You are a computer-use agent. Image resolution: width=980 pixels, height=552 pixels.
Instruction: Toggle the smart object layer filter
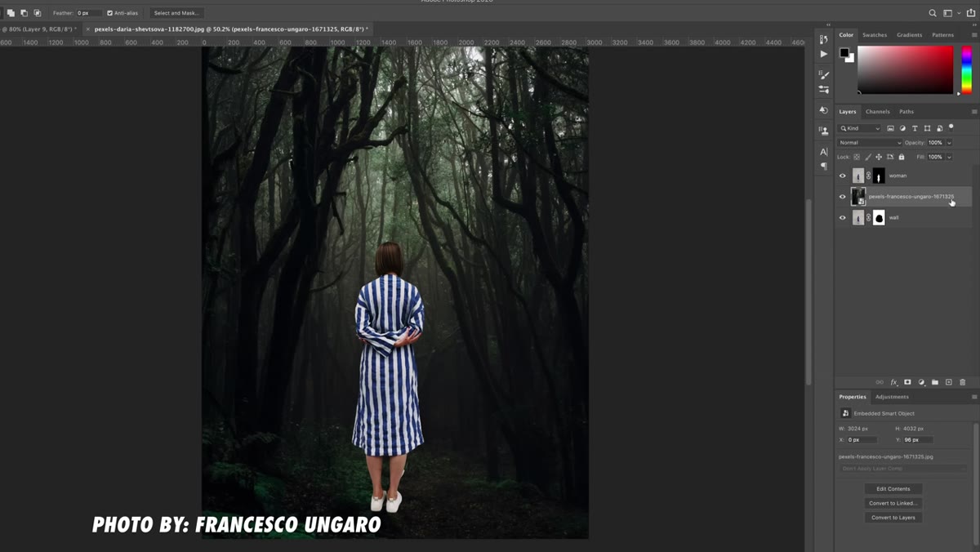[939, 128]
